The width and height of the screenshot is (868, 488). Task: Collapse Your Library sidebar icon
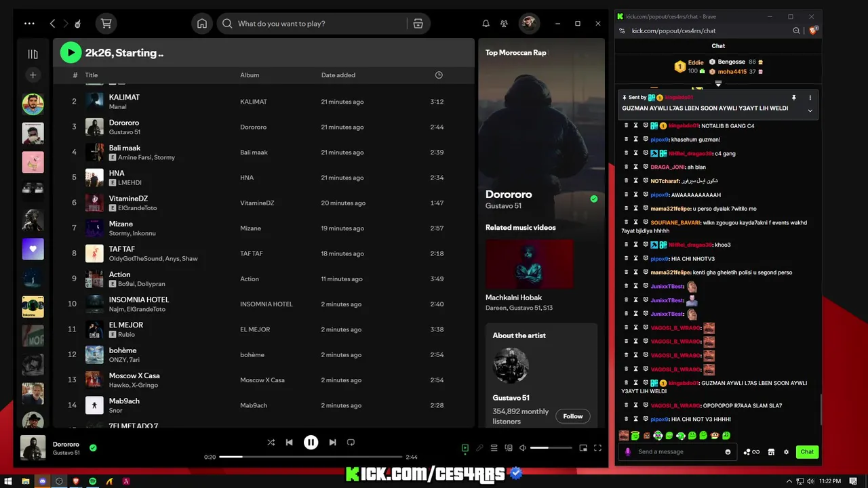(33, 54)
